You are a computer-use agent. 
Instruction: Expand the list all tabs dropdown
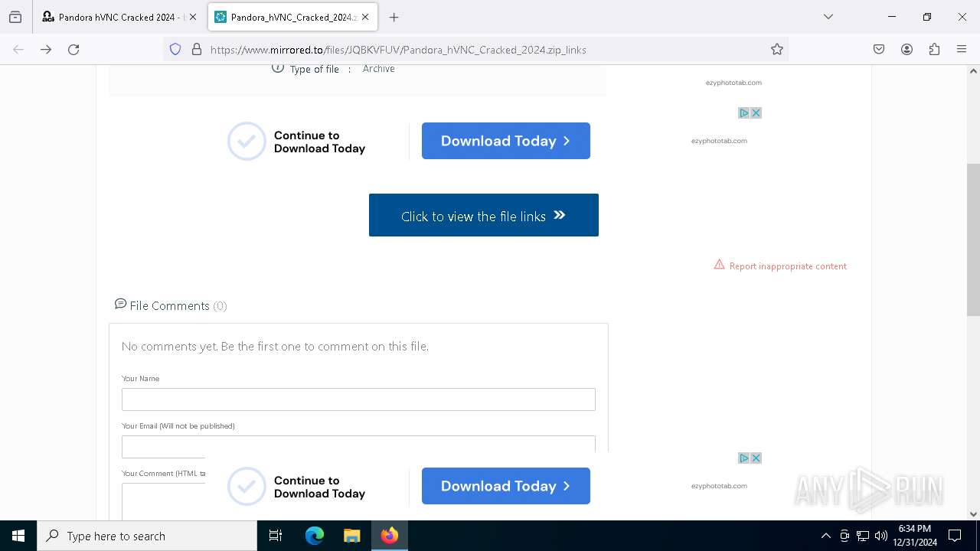[828, 17]
